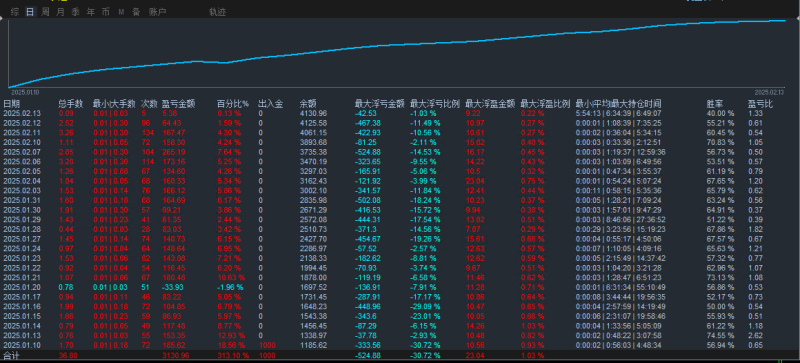Click the deposit value 1000 on 2025.01.10
This screenshot has width=800, height=363.
[x=267, y=345]
